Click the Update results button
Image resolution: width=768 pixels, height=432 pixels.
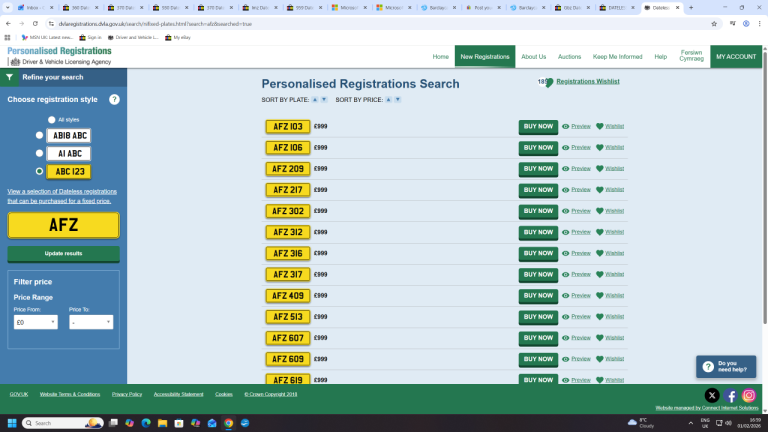(63, 254)
